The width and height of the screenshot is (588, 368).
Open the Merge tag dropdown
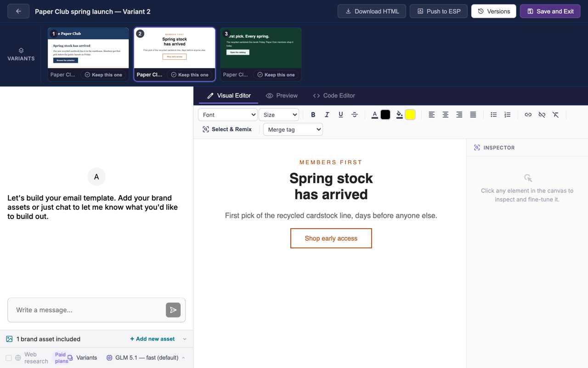tap(293, 129)
